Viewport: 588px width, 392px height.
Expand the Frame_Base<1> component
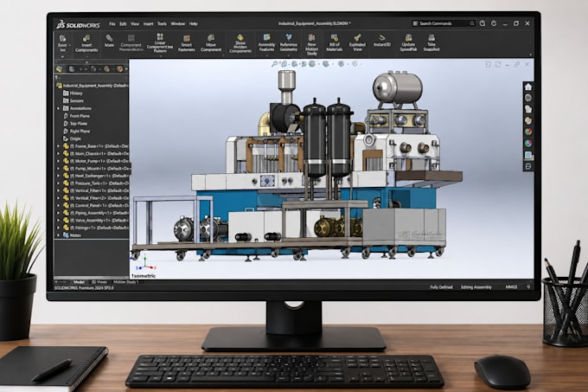[x=58, y=146]
